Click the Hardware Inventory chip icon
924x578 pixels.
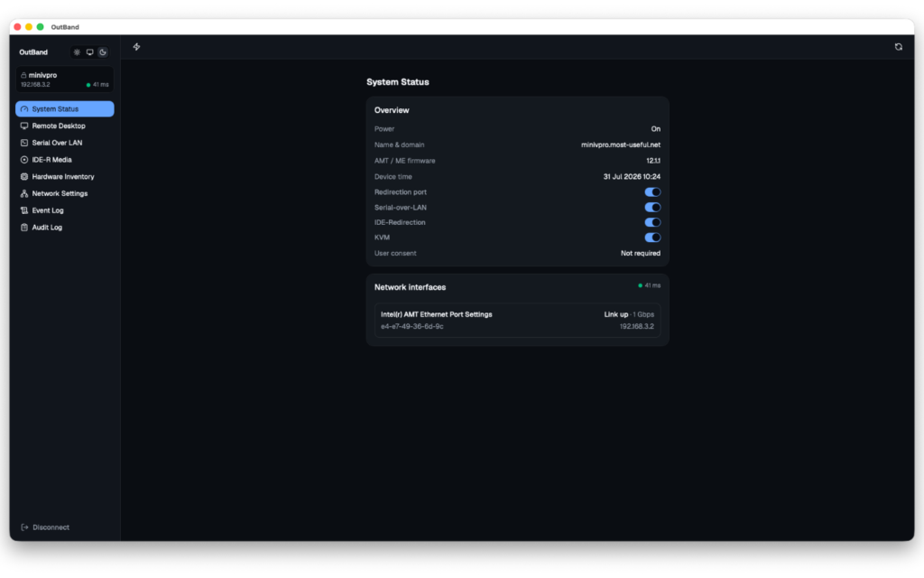[24, 176]
